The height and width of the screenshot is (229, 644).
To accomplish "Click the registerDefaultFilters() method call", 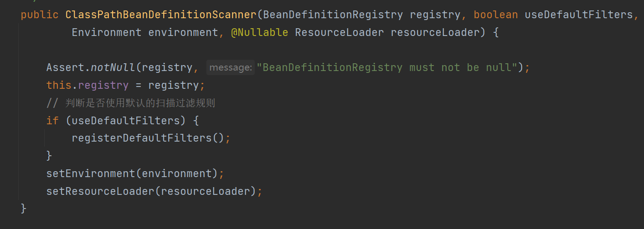I will click(148, 138).
